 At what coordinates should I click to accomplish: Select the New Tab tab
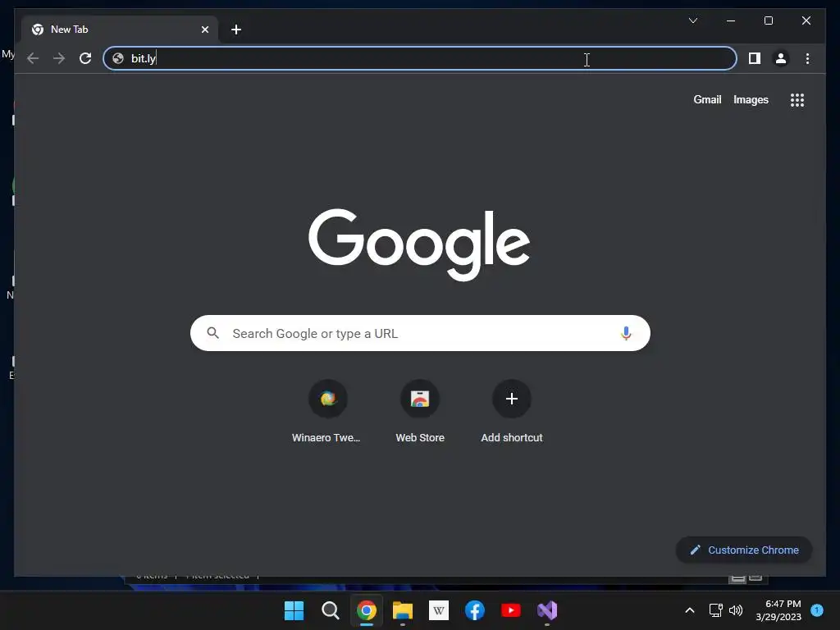pyautogui.click(x=120, y=30)
